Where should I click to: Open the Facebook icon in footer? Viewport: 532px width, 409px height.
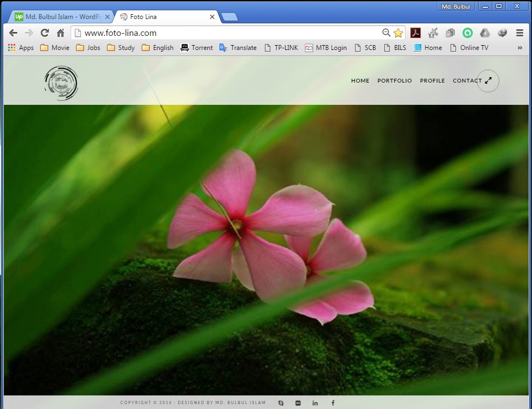tap(333, 403)
